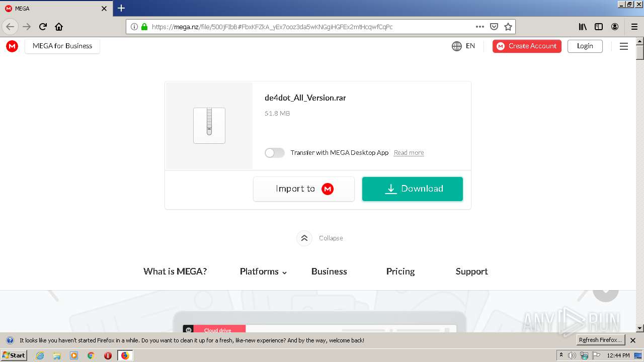Click the Collapse double-chevron icon
The height and width of the screenshot is (362, 644).
point(304,238)
